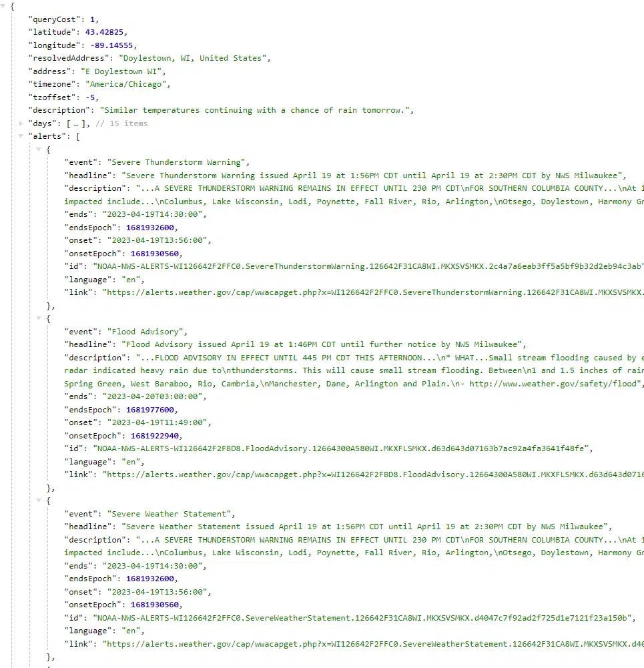
Task: Collapse the root JSON object
Action: pyautogui.click(x=5, y=5)
